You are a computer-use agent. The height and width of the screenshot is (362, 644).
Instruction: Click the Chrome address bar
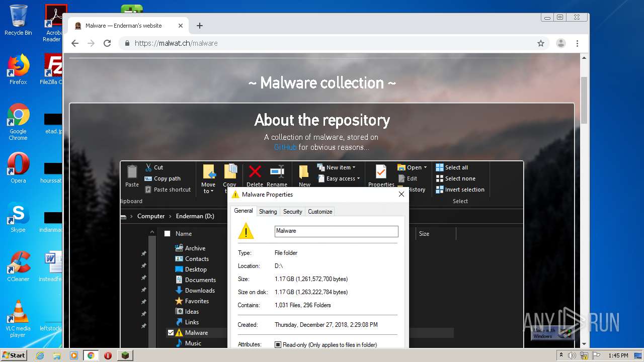click(332, 43)
